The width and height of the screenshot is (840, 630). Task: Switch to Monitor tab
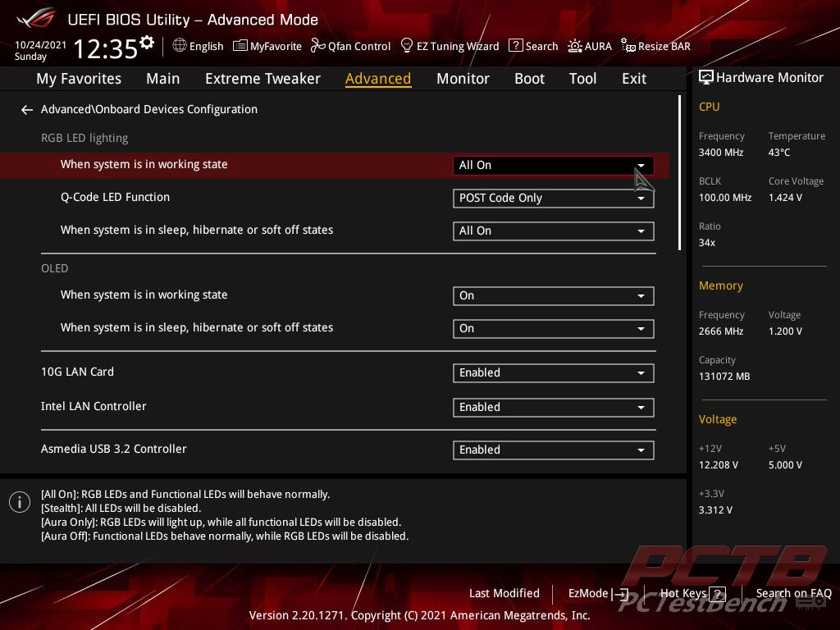[x=463, y=79]
